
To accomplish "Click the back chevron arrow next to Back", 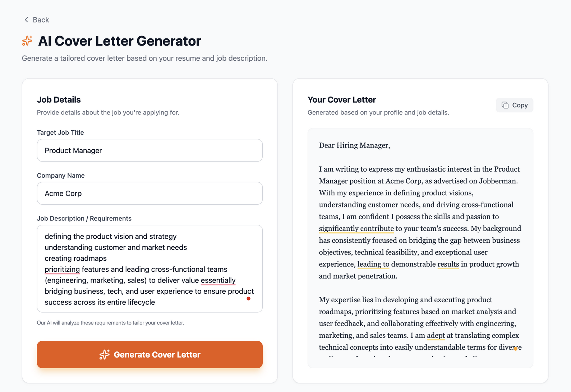I will (26, 20).
